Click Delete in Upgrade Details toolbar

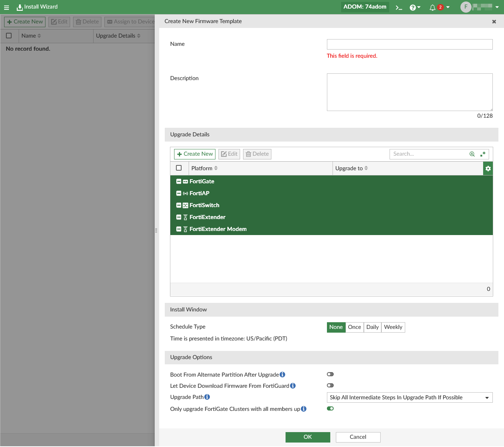pos(257,154)
